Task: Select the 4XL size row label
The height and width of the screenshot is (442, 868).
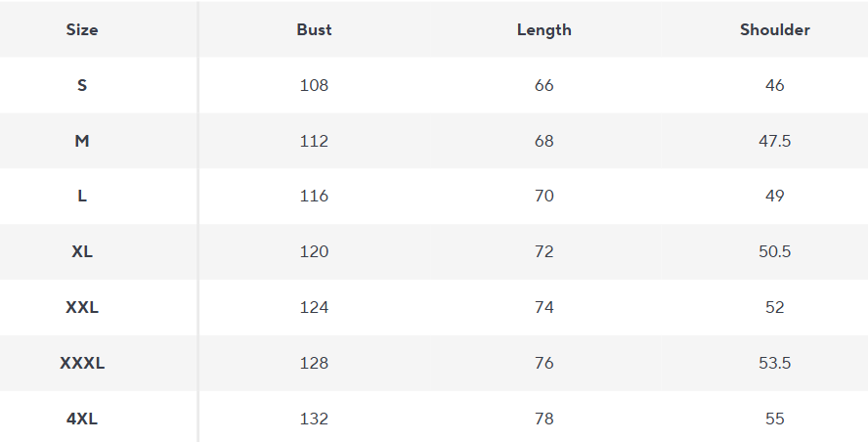Action: click(x=82, y=419)
